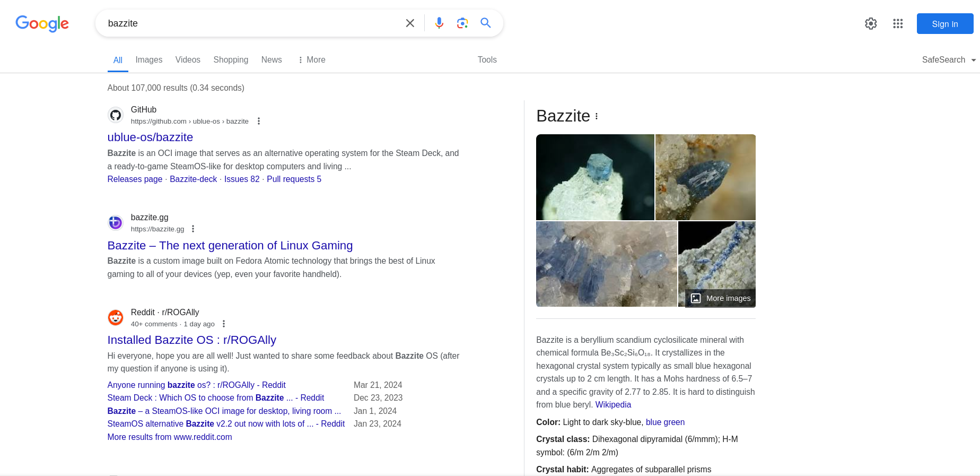
Task: Open Releases page sitelink
Action: coord(135,179)
